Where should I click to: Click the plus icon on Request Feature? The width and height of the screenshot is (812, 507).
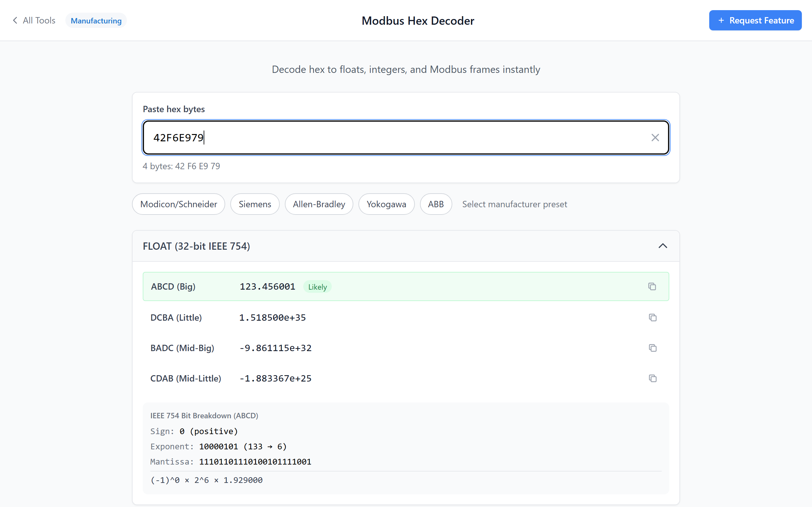click(x=721, y=21)
